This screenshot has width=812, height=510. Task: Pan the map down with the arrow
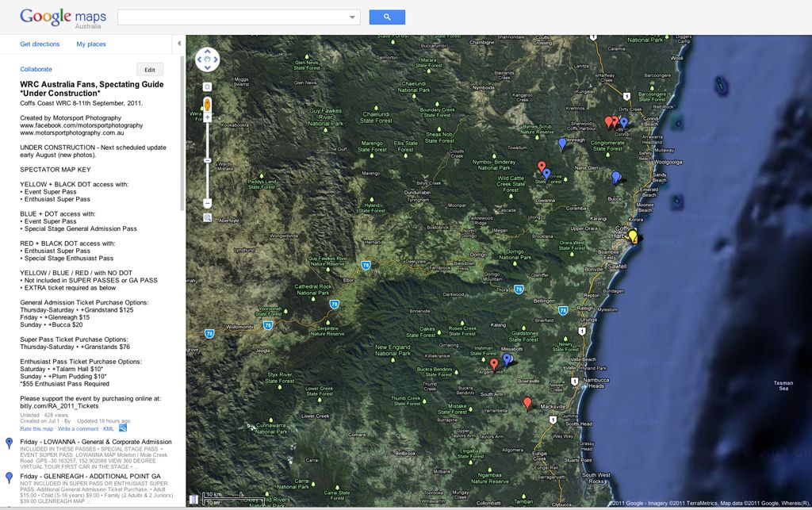(x=208, y=67)
